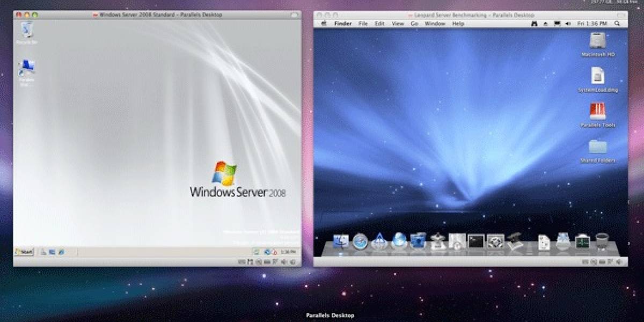Click Spotlight magnifier in Leopard menu bar

tap(618, 24)
